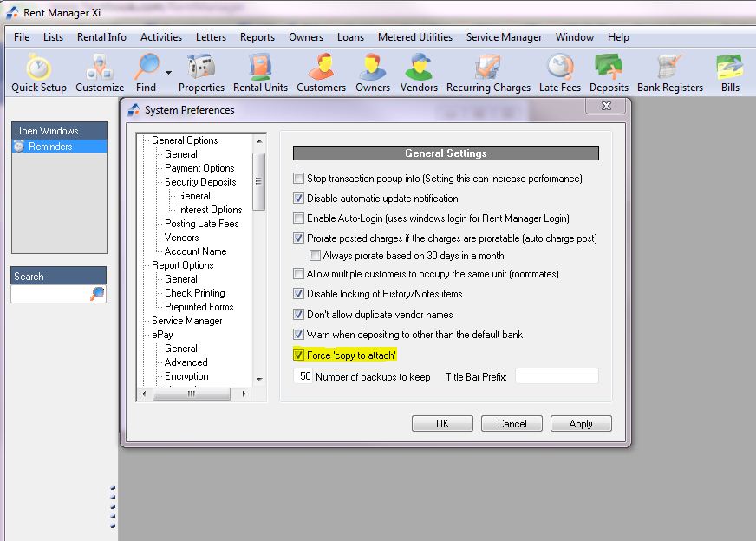
Task: Click the Apply button
Action: click(581, 423)
